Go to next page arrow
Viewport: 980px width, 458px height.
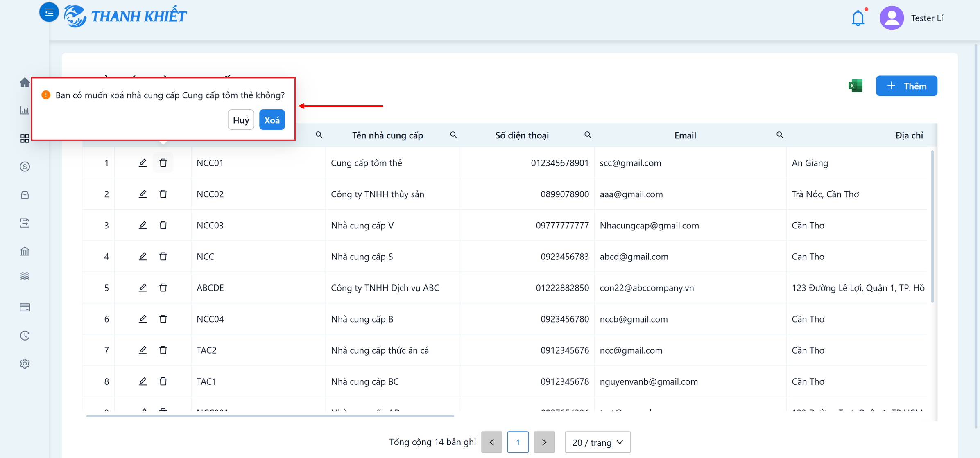[x=544, y=442]
